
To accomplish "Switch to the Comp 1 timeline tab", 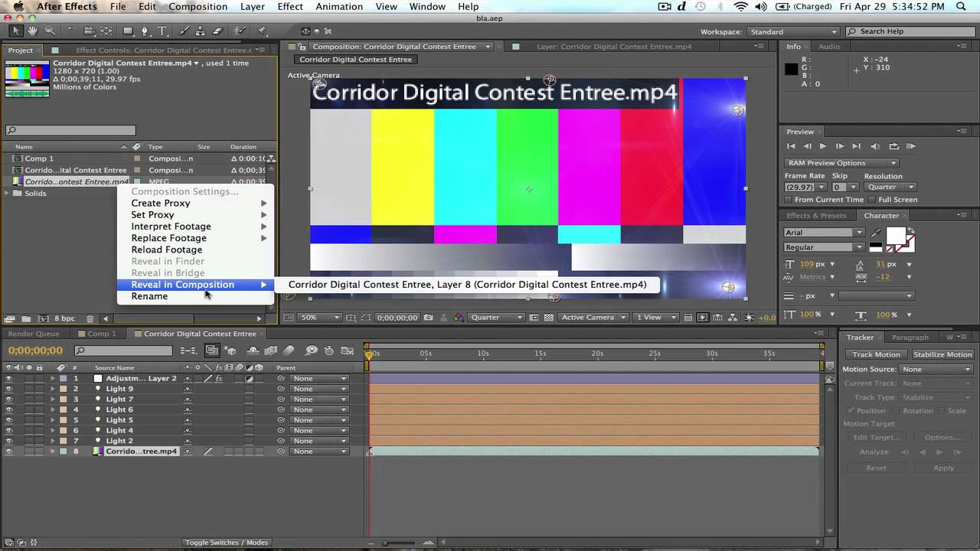I will coord(102,334).
